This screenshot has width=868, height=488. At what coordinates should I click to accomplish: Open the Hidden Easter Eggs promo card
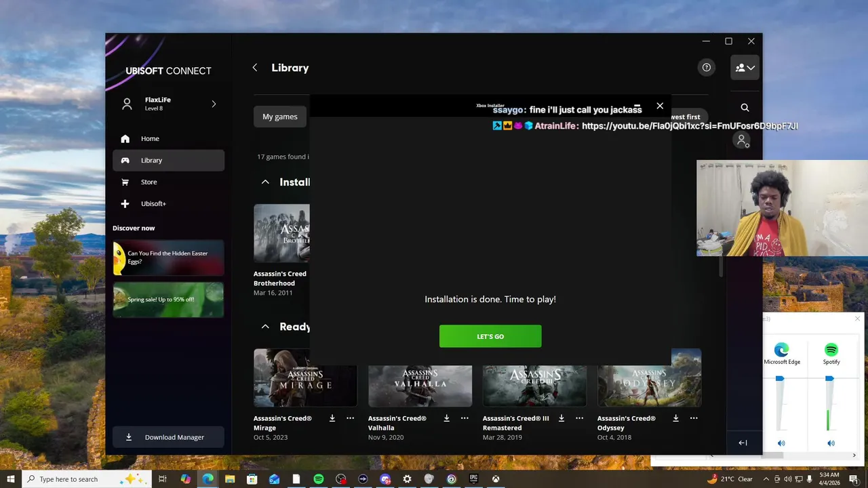[168, 258]
